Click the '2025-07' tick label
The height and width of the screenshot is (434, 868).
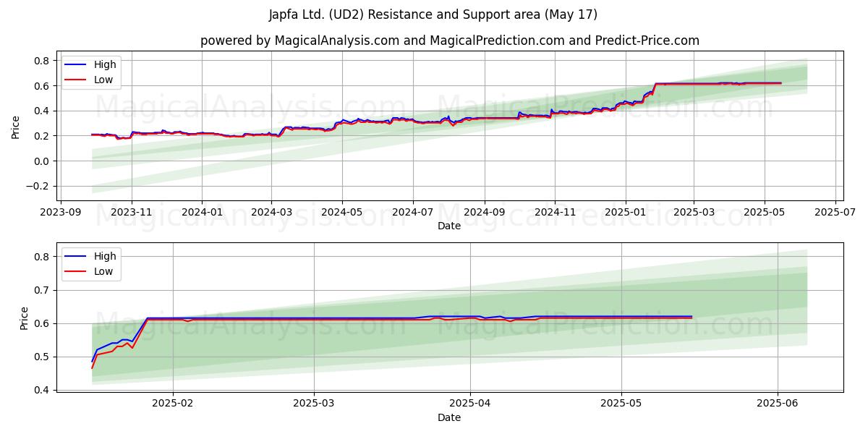(834, 212)
